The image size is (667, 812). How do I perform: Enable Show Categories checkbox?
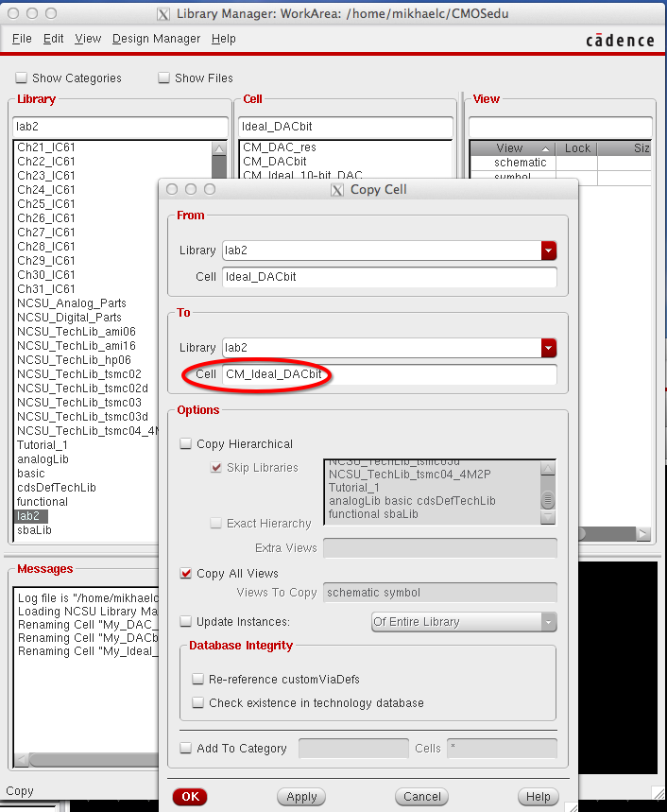coord(21,78)
